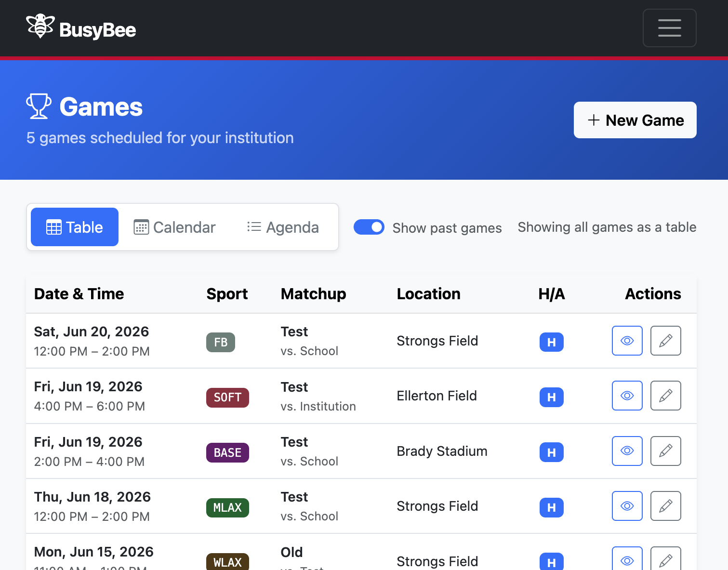View the WLAX game on Jun 15
The image size is (728, 570).
[x=627, y=559]
